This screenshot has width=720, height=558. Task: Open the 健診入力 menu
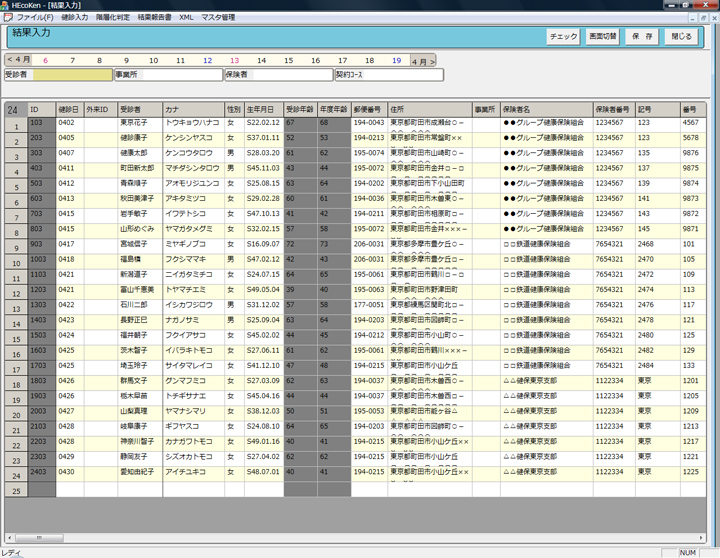(x=75, y=18)
